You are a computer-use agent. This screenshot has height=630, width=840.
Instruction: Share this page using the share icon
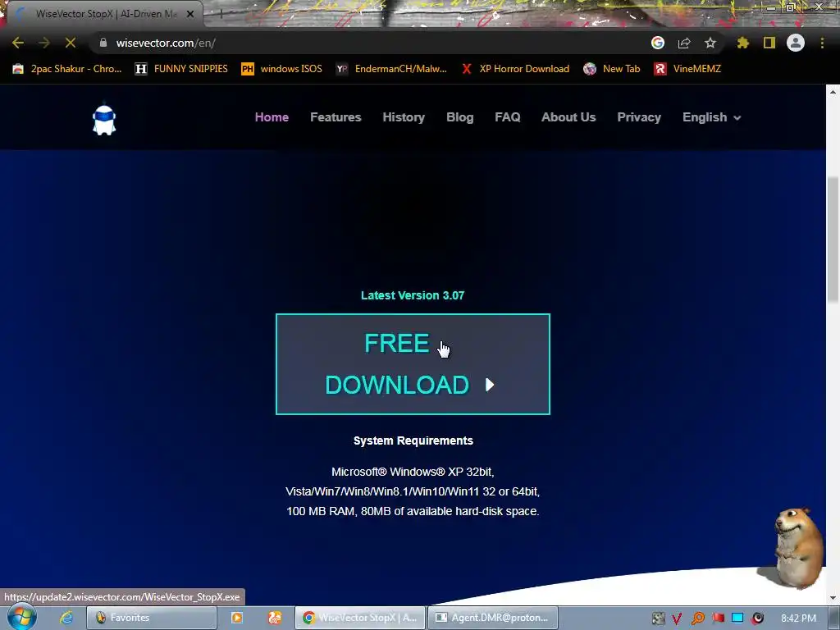(x=684, y=43)
